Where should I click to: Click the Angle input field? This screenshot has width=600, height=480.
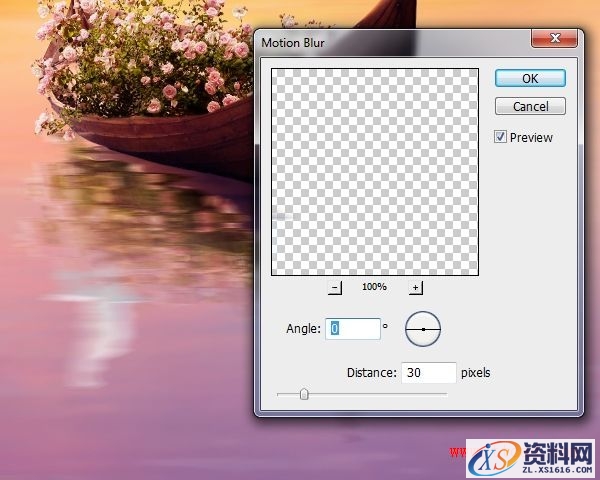353,328
